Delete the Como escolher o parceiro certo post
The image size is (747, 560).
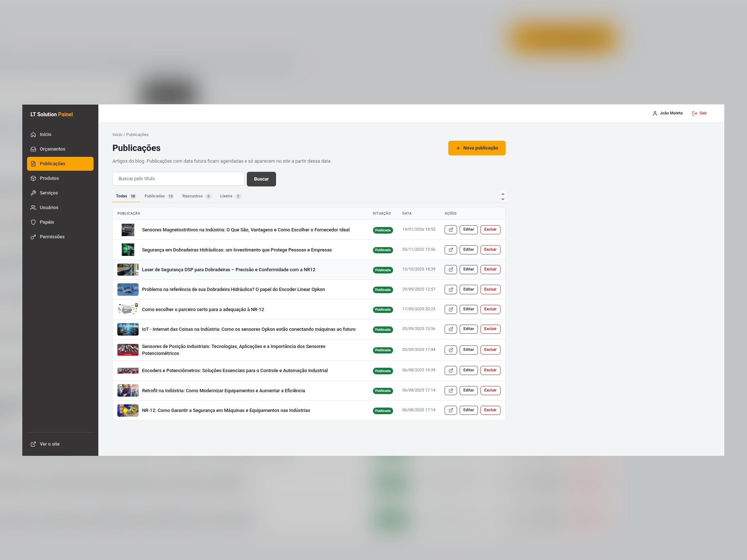click(490, 309)
